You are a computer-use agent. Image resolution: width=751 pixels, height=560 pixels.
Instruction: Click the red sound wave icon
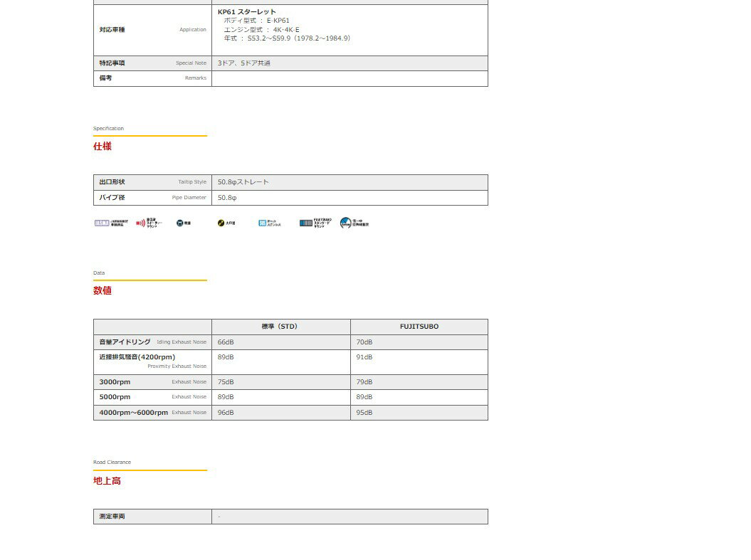pos(141,223)
